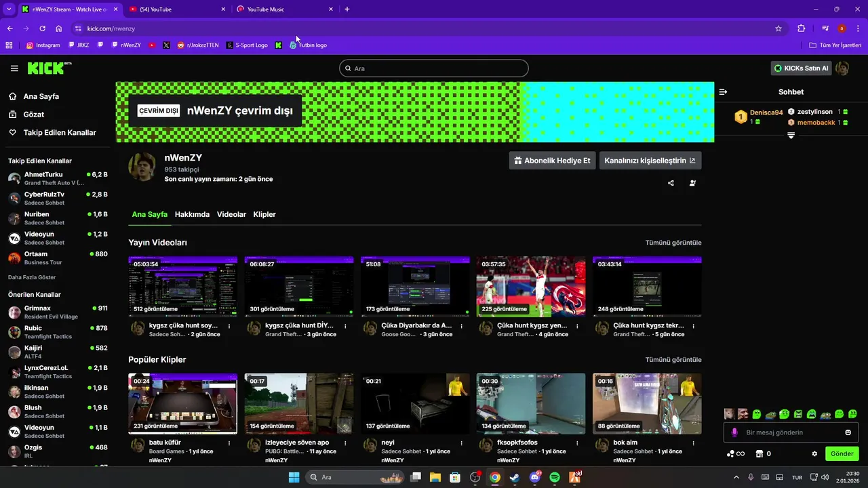Switch to the Videolar tab
Image resolution: width=868 pixels, height=488 pixels.
tap(231, 214)
